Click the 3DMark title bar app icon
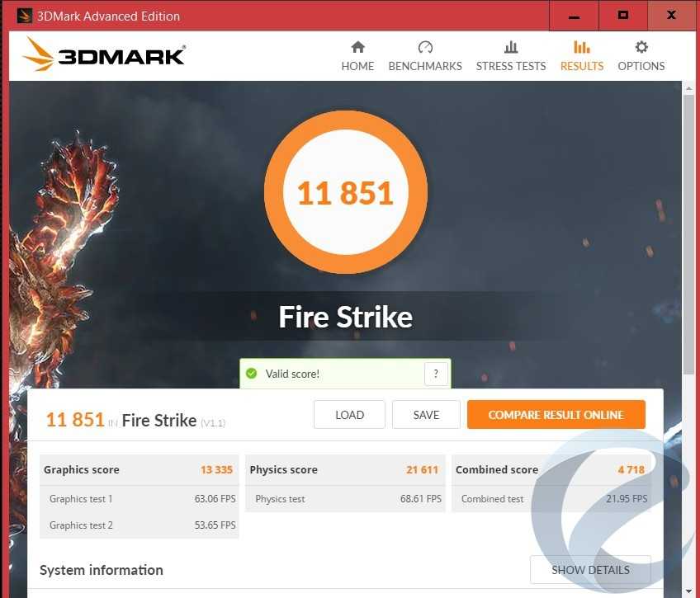Screen dimensions: 700x598 [x=24, y=16]
